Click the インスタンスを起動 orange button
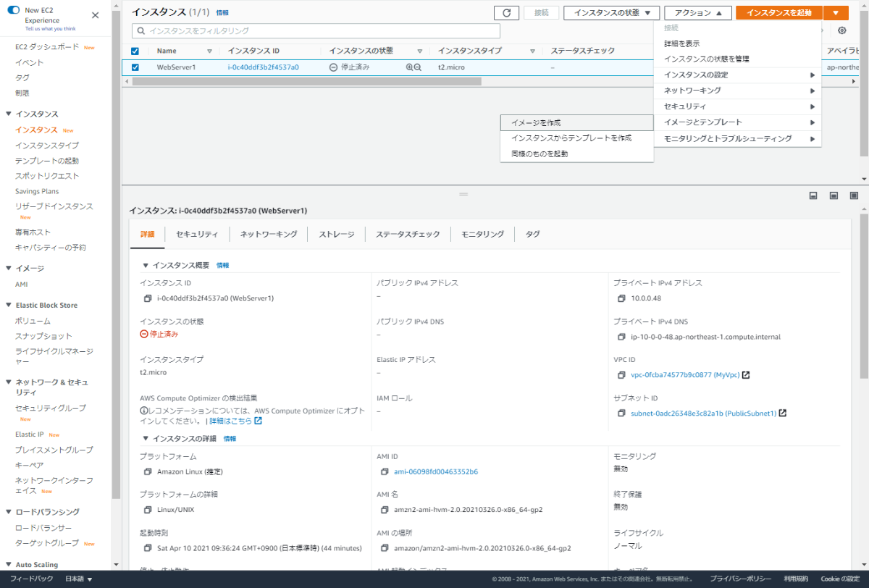Image resolution: width=869 pixels, height=588 pixels. 779,12
